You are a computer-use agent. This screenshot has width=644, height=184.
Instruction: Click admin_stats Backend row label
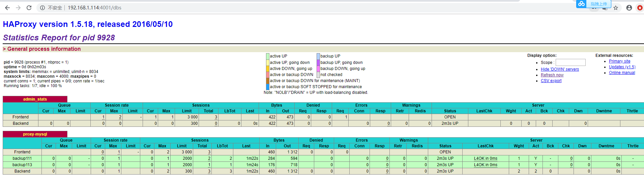coord(21,123)
